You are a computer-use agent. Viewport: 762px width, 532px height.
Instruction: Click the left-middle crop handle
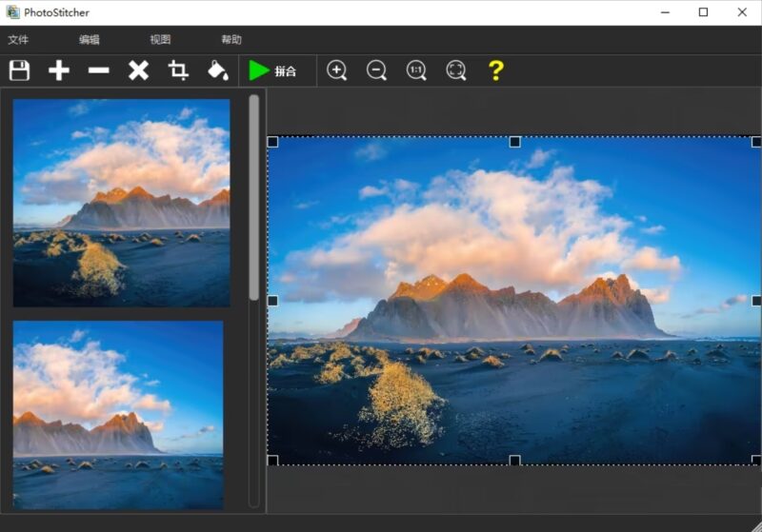click(272, 301)
